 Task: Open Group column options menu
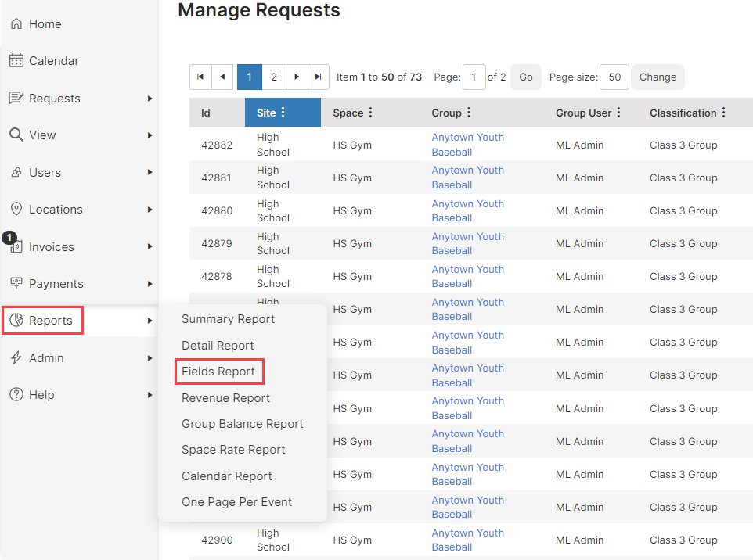click(x=469, y=113)
